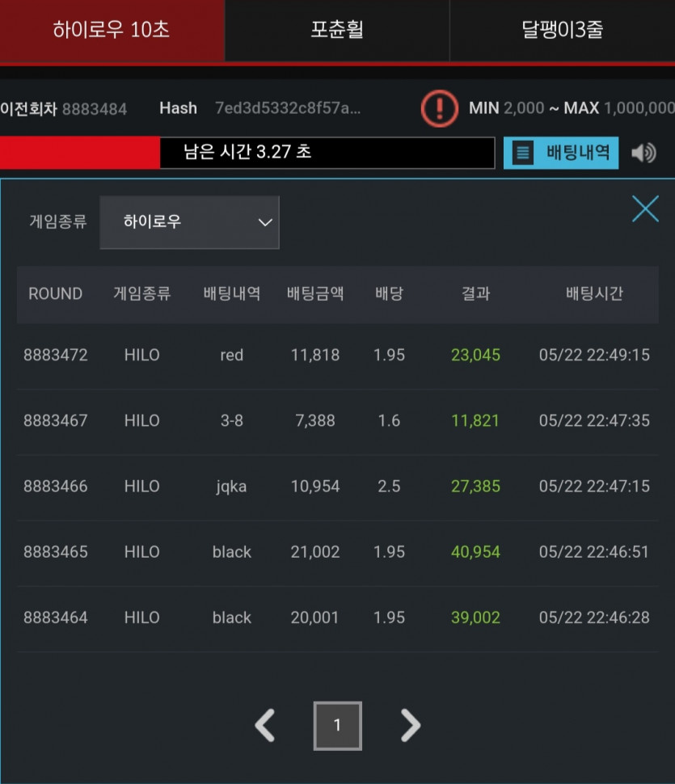Viewport: 675px width, 784px height.
Task: Open the 게임종류 하이로우 dropdown
Action: coord(189,222)
